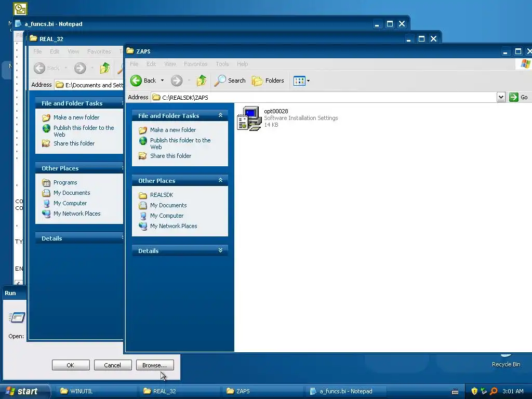Click the Up folder icon in REAL_32
Screen dimensions: 532x399
pos(104,68)
